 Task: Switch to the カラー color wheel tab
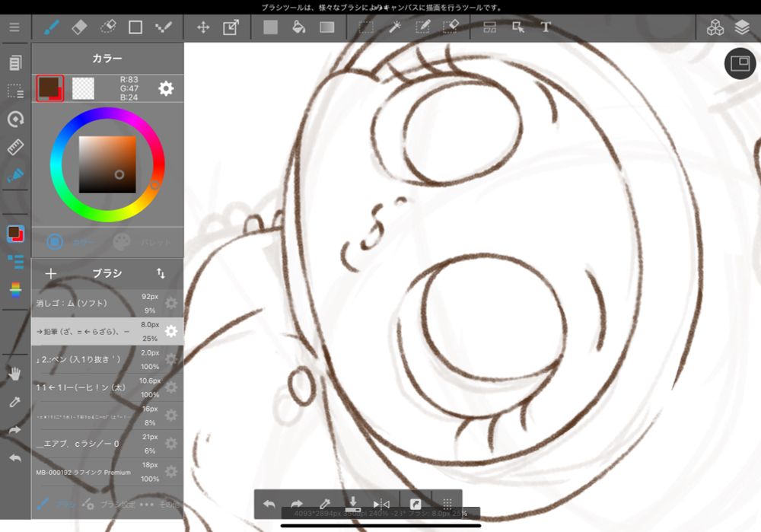(70, 241)
